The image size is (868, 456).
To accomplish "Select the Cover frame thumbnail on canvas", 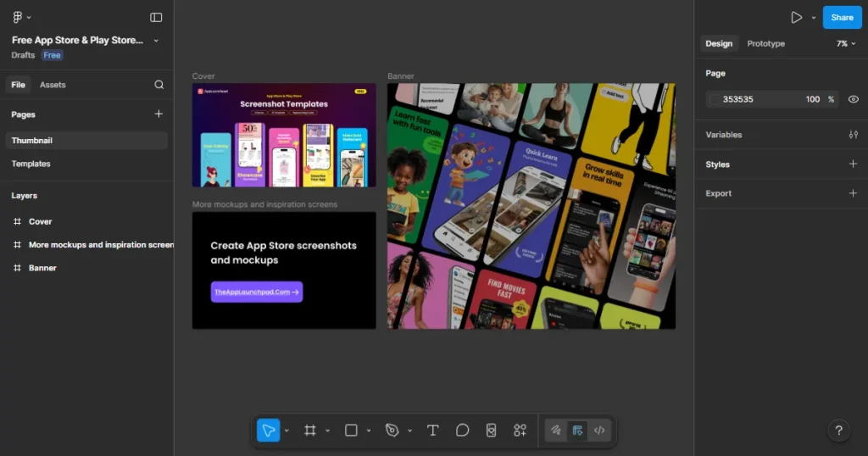I will 284,135.
